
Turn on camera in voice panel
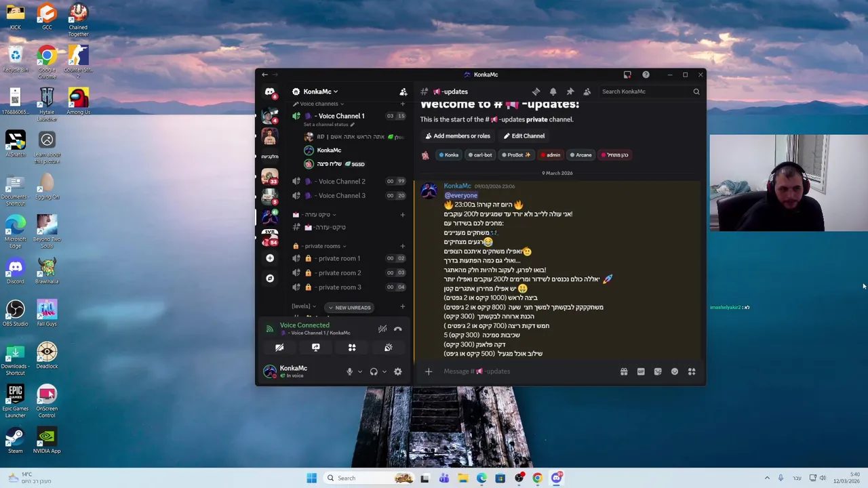(x=279, y=348)
